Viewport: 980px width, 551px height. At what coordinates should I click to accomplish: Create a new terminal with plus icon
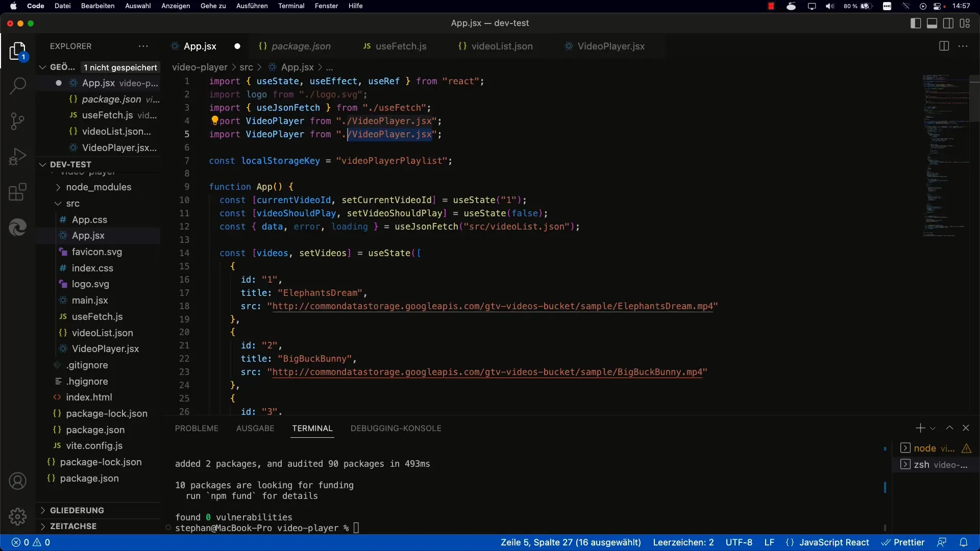pos(920,428)
